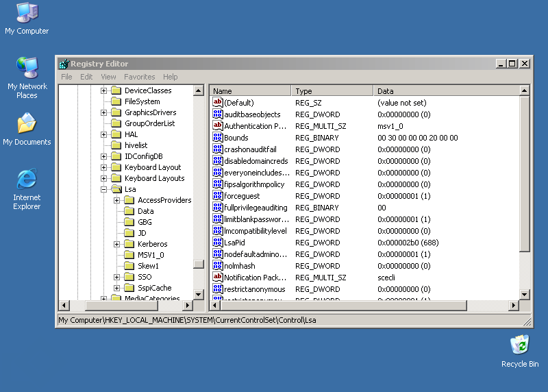The image size is (548, 392).
Task: Select the nolmhash value icon
Action: click(x=217, y=265)
